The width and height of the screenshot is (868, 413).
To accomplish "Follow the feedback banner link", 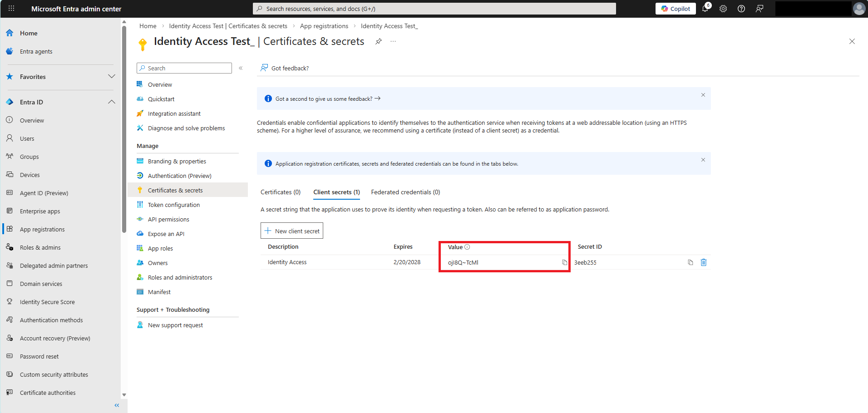I will (328, 98).
